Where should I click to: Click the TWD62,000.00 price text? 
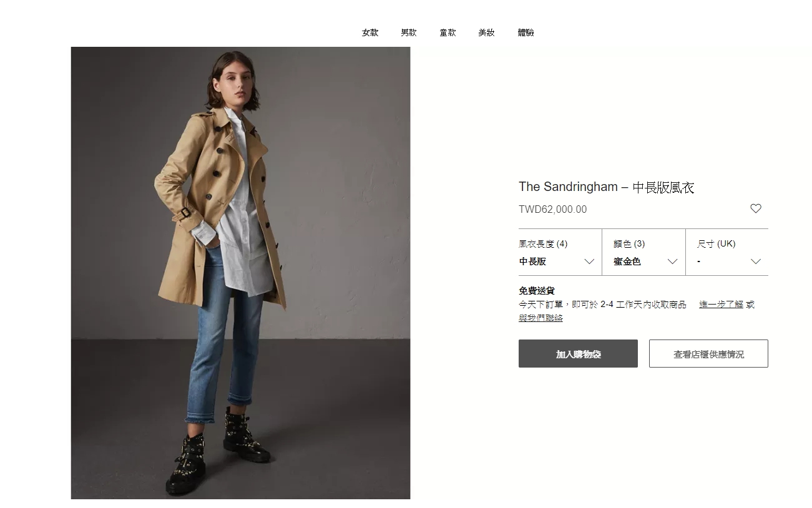(552, 210)
